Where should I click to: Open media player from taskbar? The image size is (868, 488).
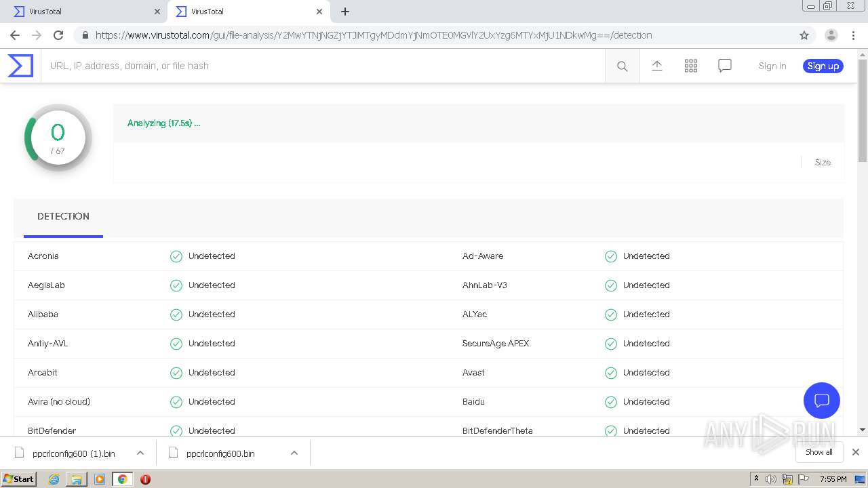pos(100,479)
